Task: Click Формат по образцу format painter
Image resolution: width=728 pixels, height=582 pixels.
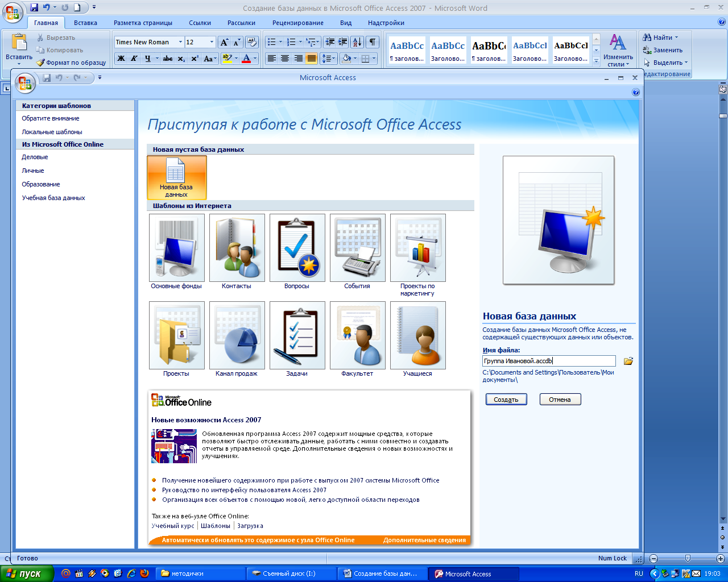Action: 72,63
